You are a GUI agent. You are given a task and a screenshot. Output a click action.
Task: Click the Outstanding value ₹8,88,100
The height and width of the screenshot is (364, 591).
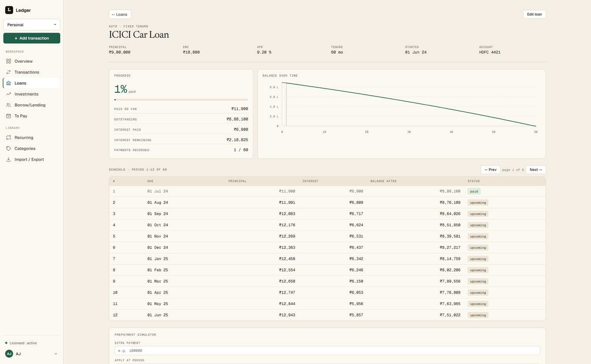(x=237, y=119)
